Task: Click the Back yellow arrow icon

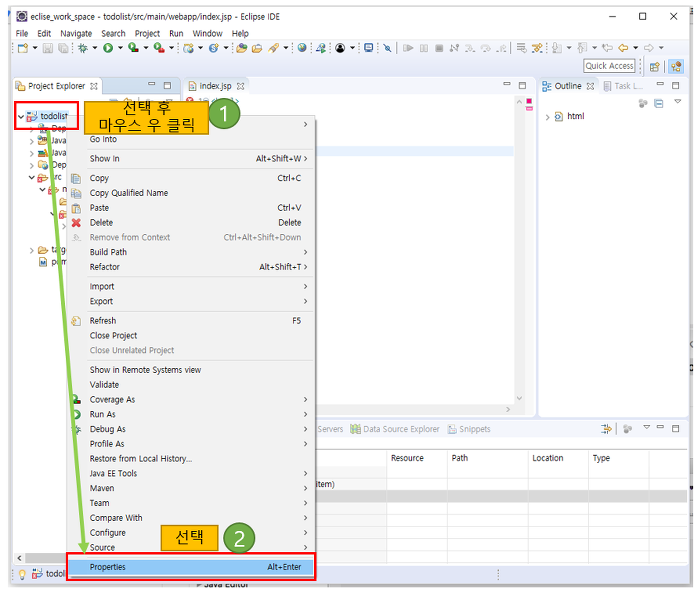Action: click(623, 47)
